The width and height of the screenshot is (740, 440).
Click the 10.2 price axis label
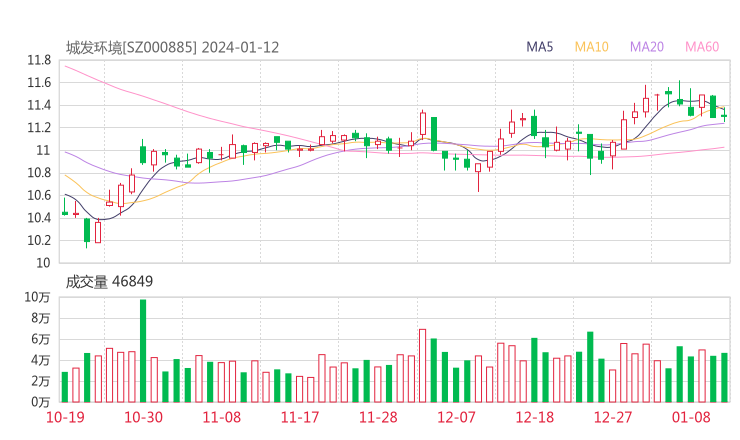click(x=39, y=240)
